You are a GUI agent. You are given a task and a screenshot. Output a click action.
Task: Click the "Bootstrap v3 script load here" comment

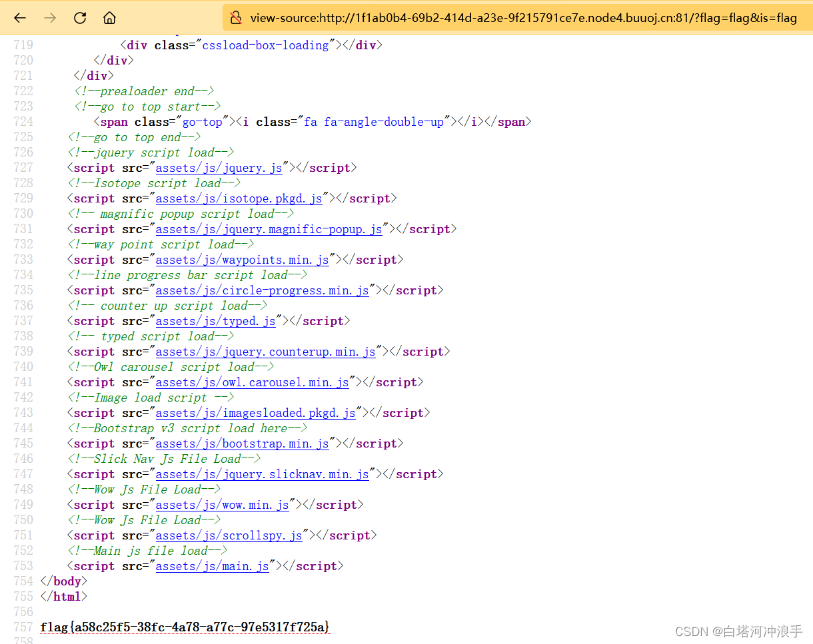pos(187,428)
